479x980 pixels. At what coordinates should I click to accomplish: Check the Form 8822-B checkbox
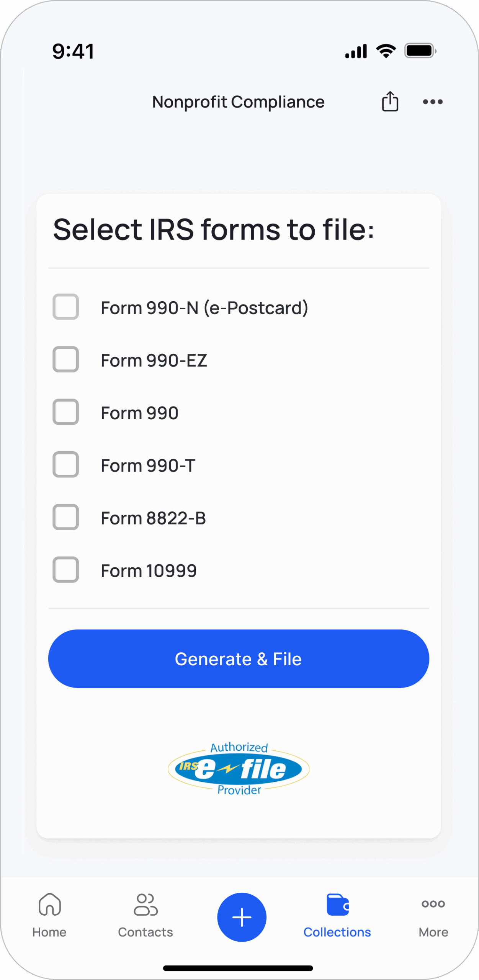coord(65,517)
